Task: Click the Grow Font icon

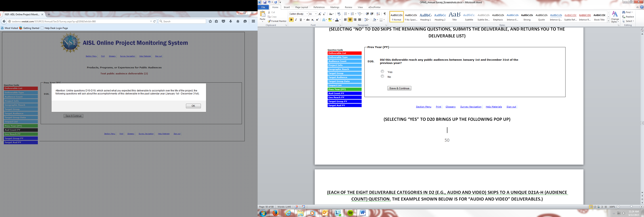Action: tap(320, 14)
